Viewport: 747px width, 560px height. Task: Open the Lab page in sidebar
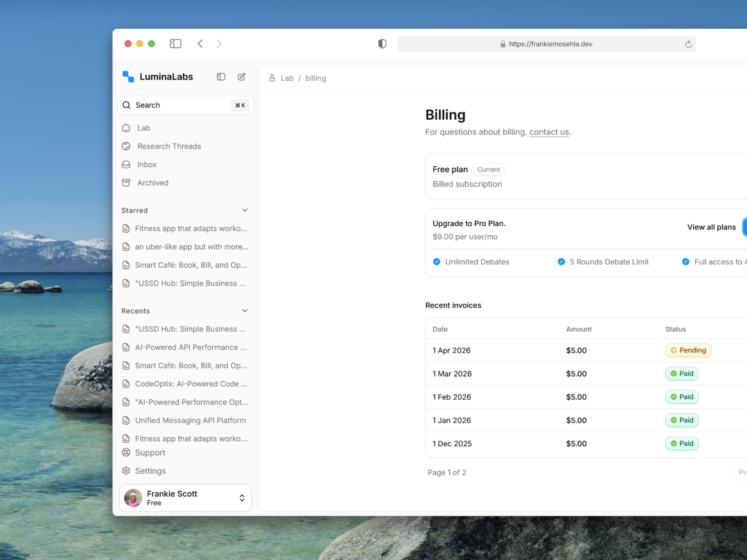tap(185, 128)
